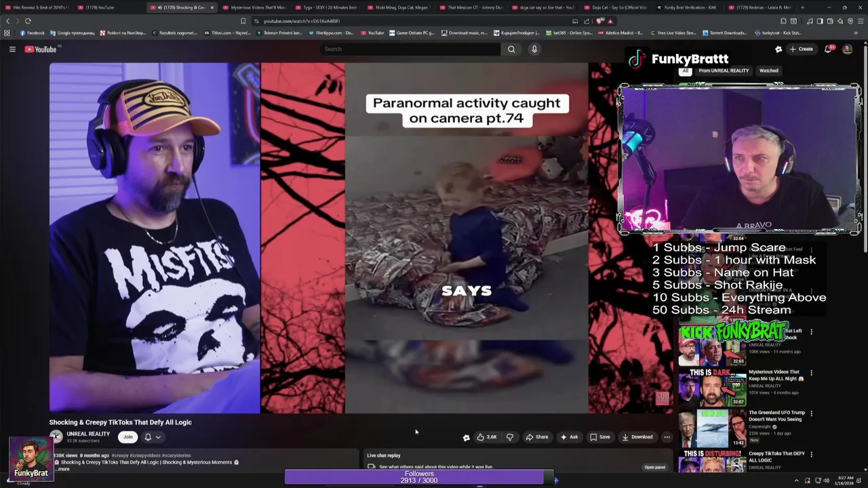Viewport: 868px width, 488px height.
Task: Click the Ask button
Action: (569, 437)
